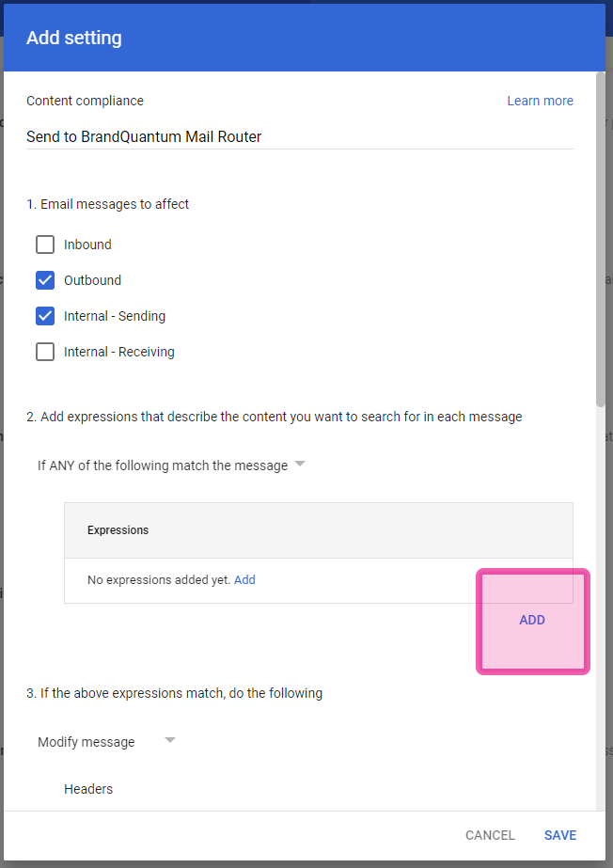Check the Internal - Receiving checkbox
The height and width of the screenshot is (868, 613).
click(45, 352)
